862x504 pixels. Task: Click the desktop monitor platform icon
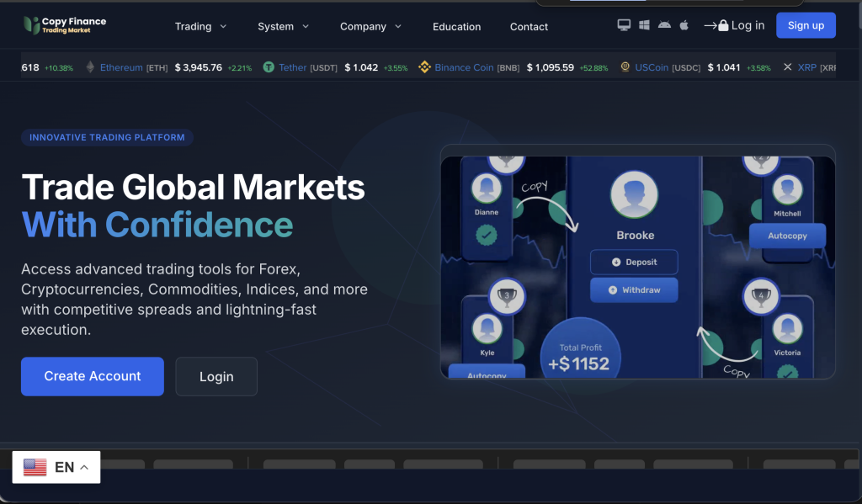(624, 25)
